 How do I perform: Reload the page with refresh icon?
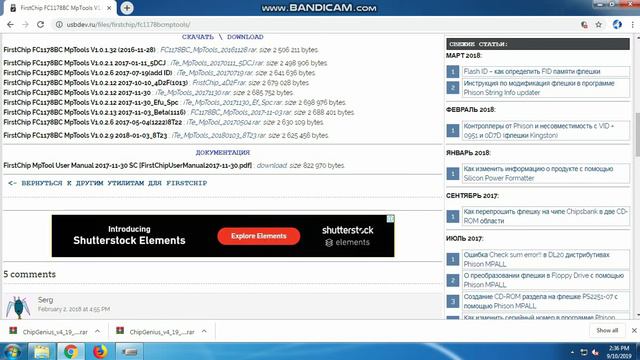tap(40, 24)
